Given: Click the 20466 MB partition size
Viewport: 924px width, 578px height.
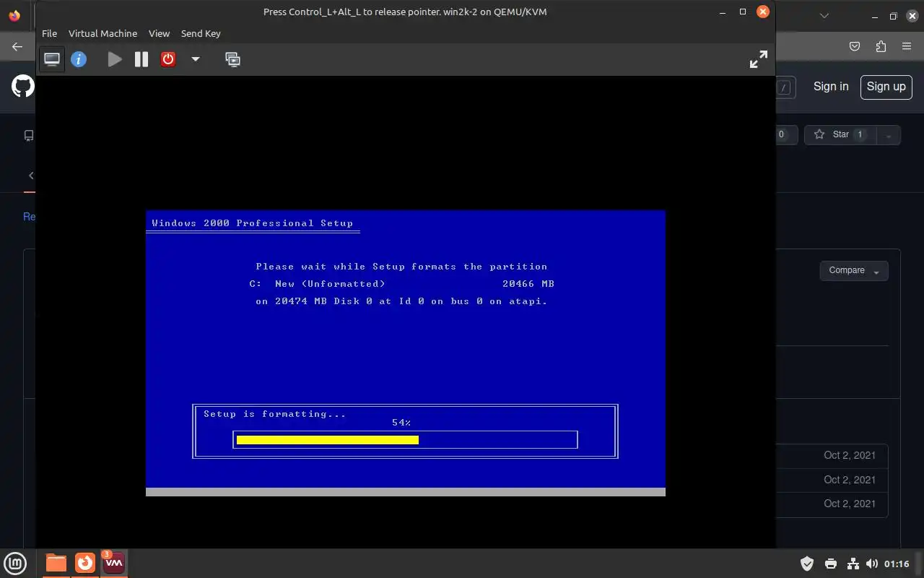Looking at the screenshot, I should coord(528,284).
